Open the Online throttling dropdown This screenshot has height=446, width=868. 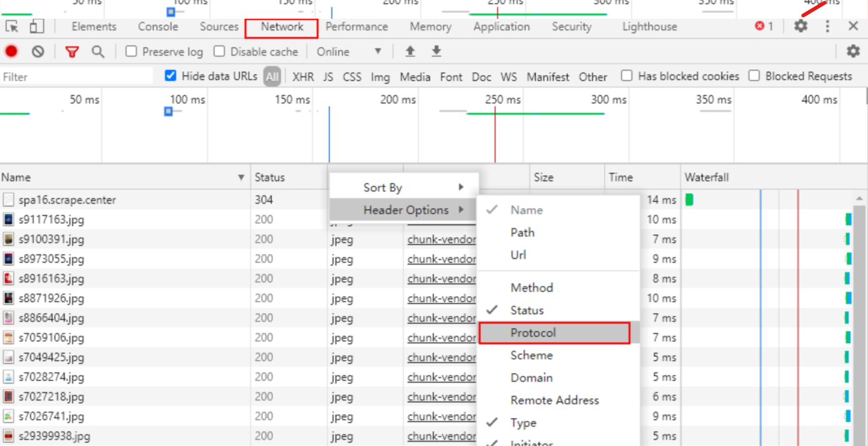tap(348, 52)
